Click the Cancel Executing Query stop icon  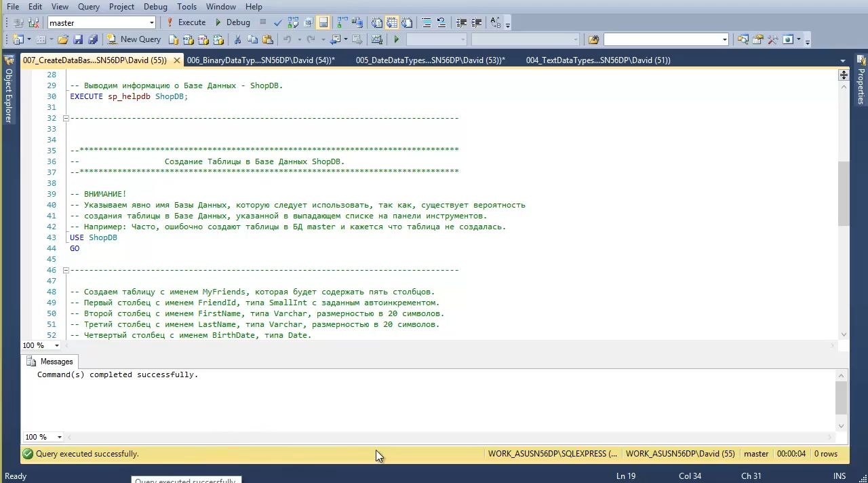[263, 22]
